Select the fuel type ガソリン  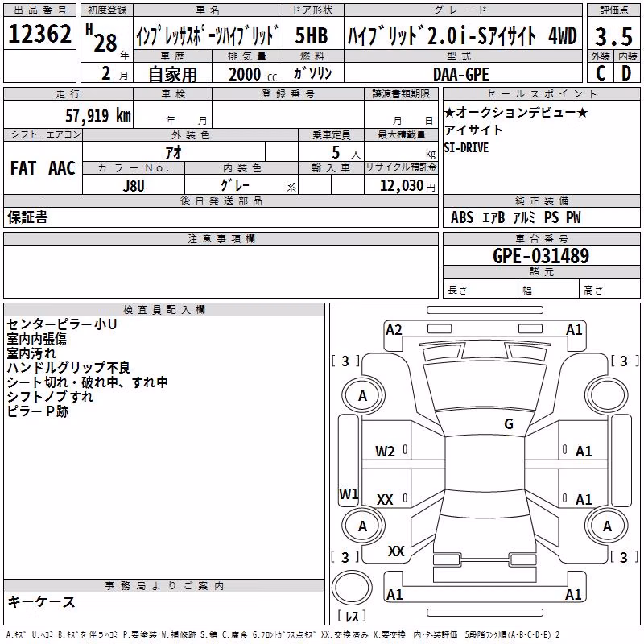click(312, 73)
